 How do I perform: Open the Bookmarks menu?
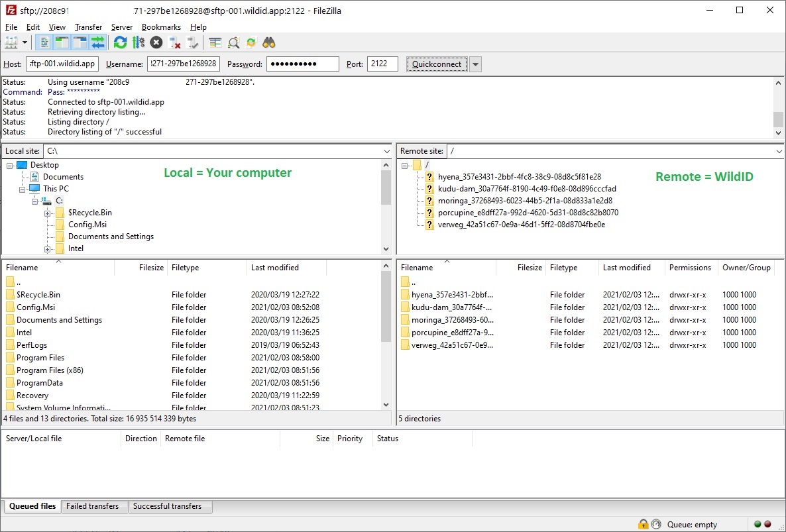162,27
